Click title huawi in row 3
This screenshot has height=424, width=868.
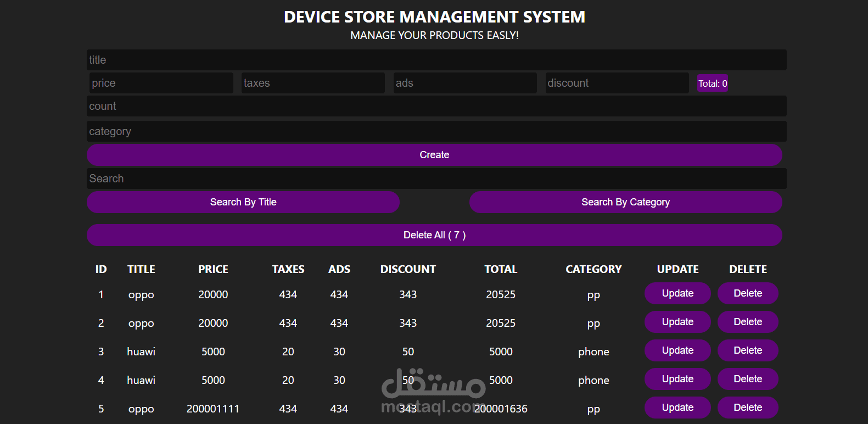(x=141, y=352)
